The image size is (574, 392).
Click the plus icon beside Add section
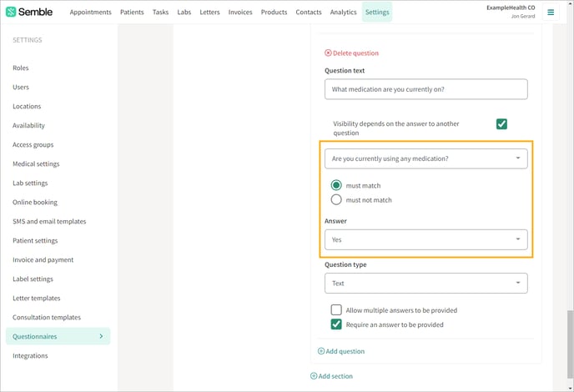314,376
